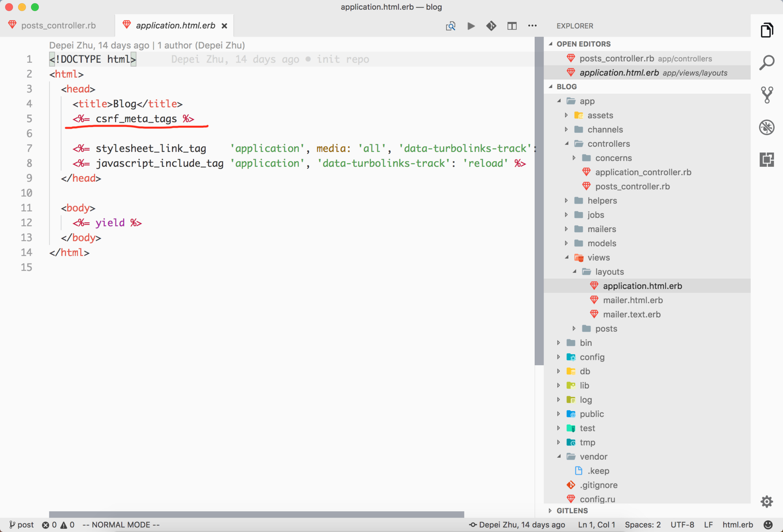This screenshot has width=783, height=532.
Task: Expand the log folder
Action: click(x=647, y=400)
